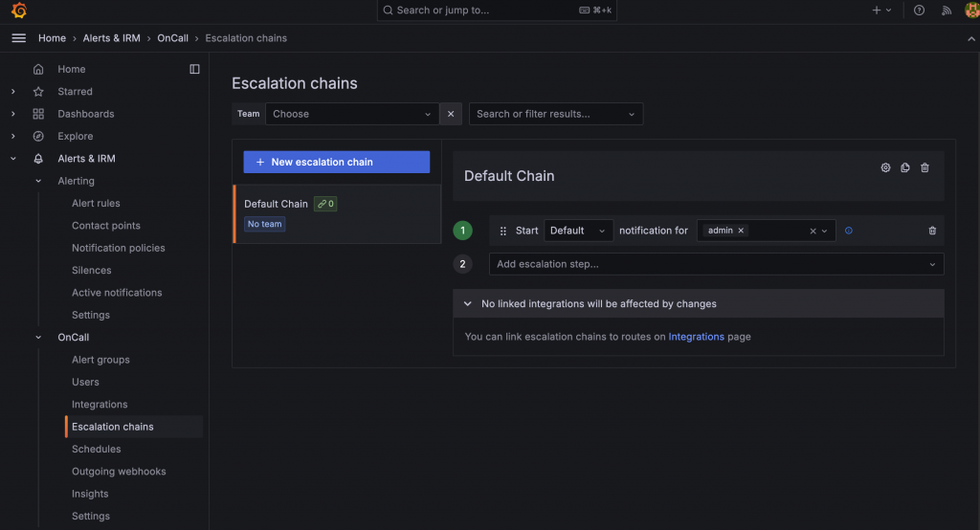Open the Add escalation step dropdown

715,264
